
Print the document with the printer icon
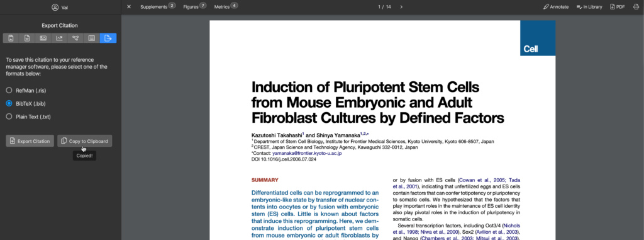click(636, 7)
